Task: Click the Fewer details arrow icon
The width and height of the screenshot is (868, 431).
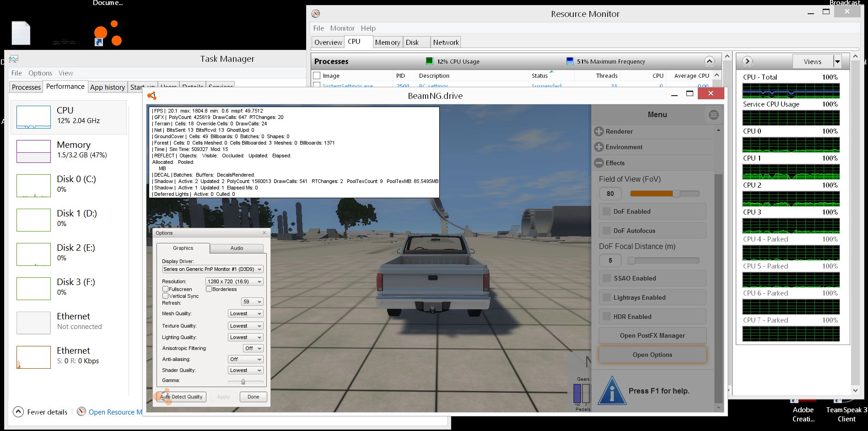Action: pos(18,412)
